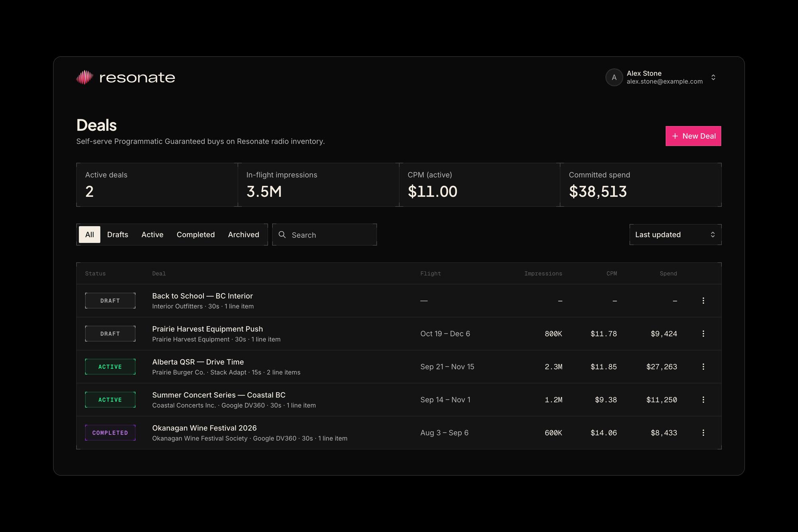Viewport: 798px width, 532px height.
Task: Click the Resonate waveform logo icon
Action: [85, 77]
